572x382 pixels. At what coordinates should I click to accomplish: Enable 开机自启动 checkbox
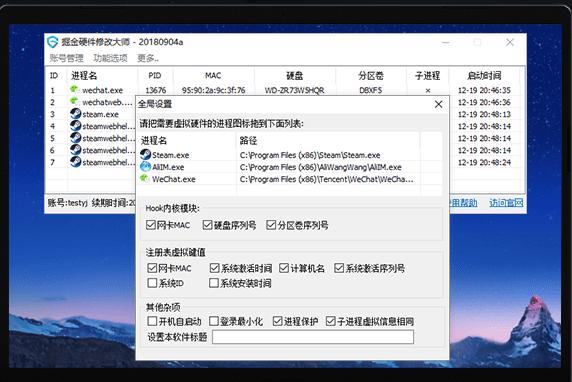point(152,321)
